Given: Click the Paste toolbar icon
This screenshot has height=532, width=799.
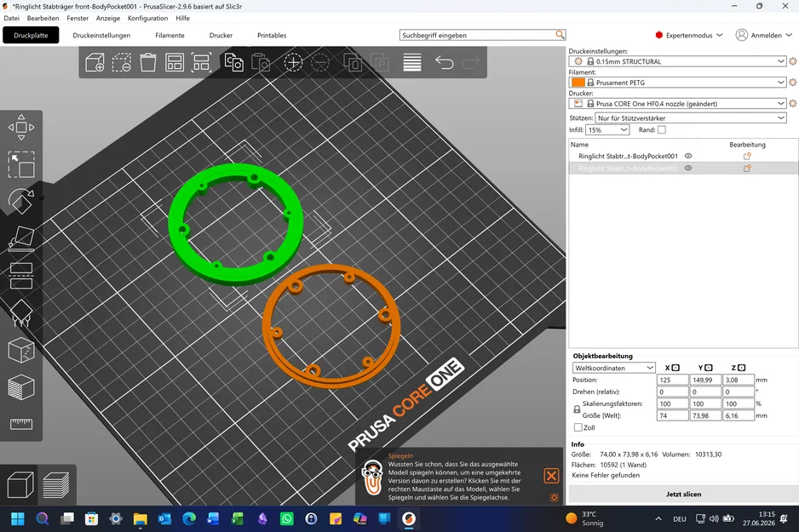Looking at the screenshot, I should (x=261, y=63).
